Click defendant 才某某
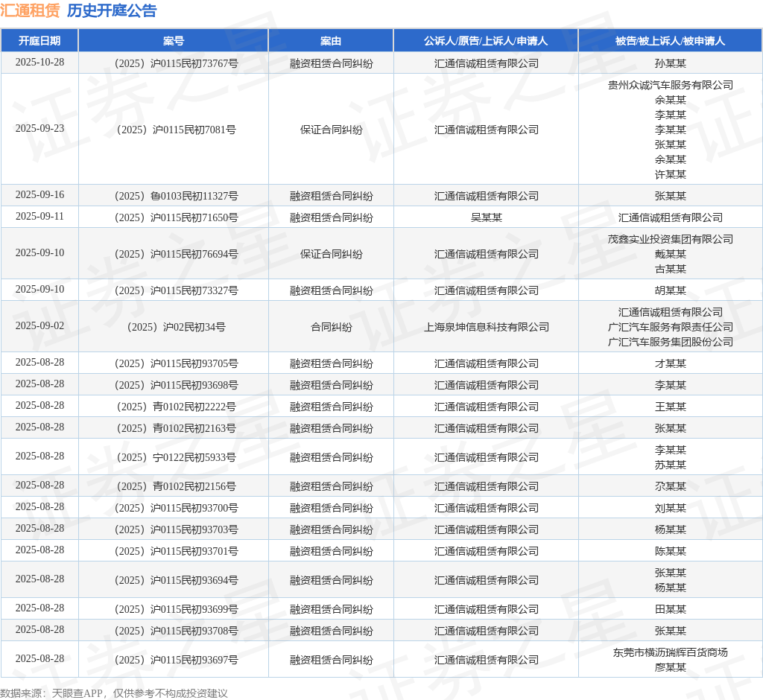This screenshot has width=763, height=700. tap(670, 363)
